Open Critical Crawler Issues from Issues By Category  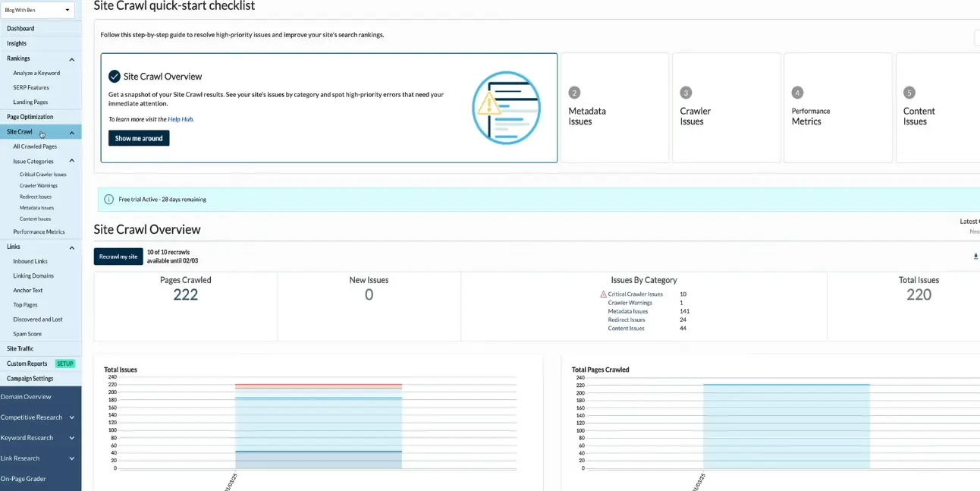click(636, 294)
